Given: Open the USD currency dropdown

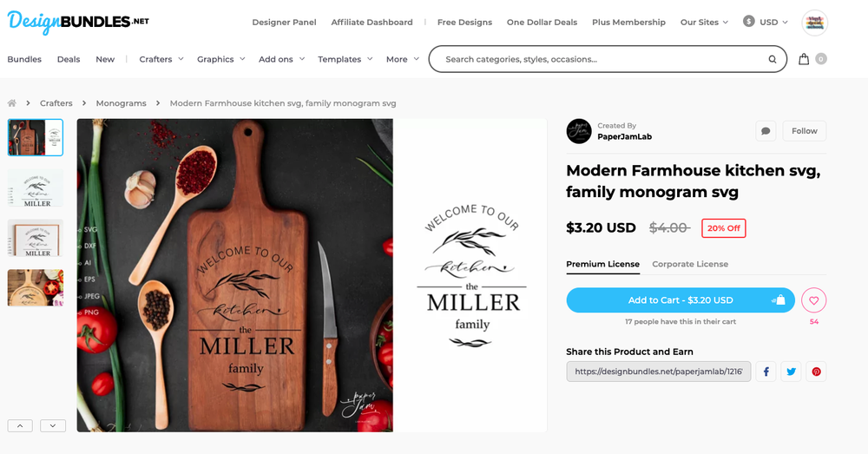Looking at the screenshot, I should [x=766, y=22].
